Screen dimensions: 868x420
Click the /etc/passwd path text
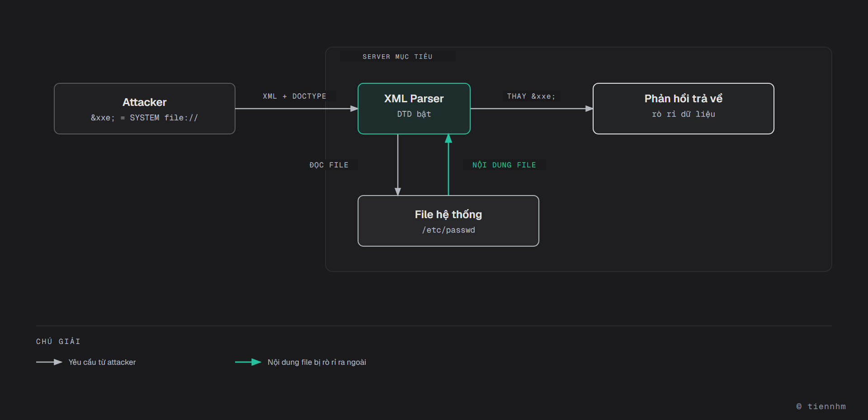(448, 230)
